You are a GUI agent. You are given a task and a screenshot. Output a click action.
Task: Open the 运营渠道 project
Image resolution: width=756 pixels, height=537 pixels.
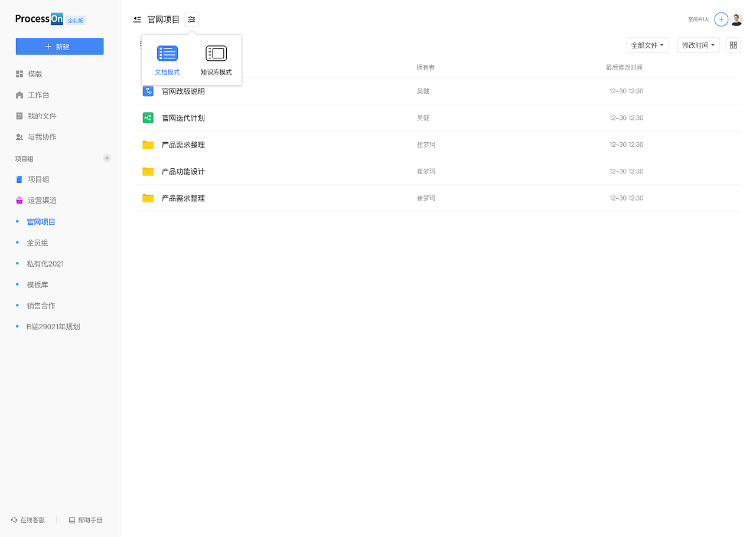(x=42, y=201)
